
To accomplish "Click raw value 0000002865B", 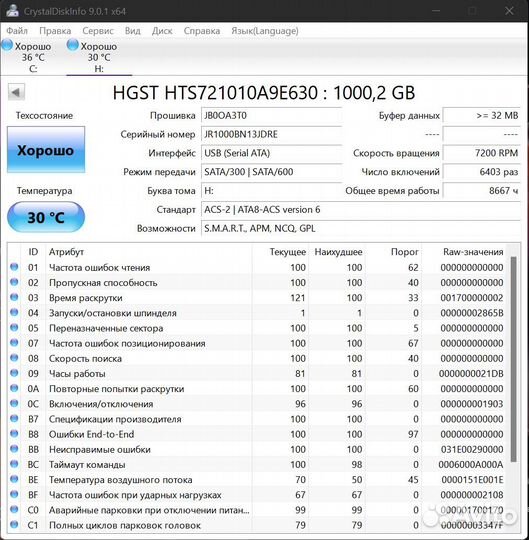I will click(472, 313).
